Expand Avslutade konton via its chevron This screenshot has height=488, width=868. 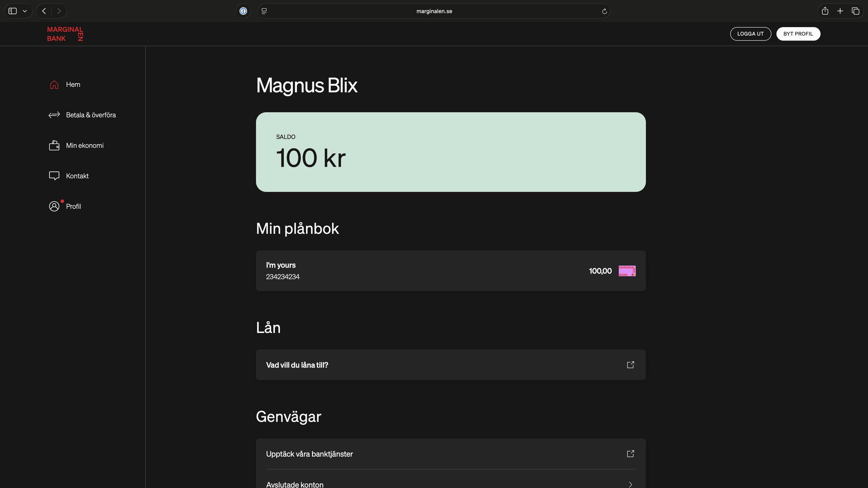[x=630, y=484]
